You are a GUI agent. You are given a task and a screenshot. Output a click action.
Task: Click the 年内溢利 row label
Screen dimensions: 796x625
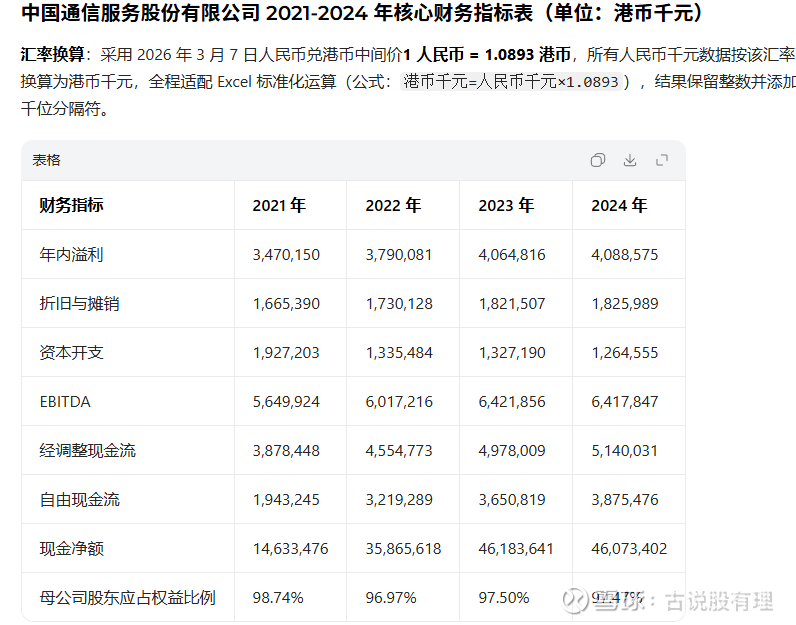(72, 254)
